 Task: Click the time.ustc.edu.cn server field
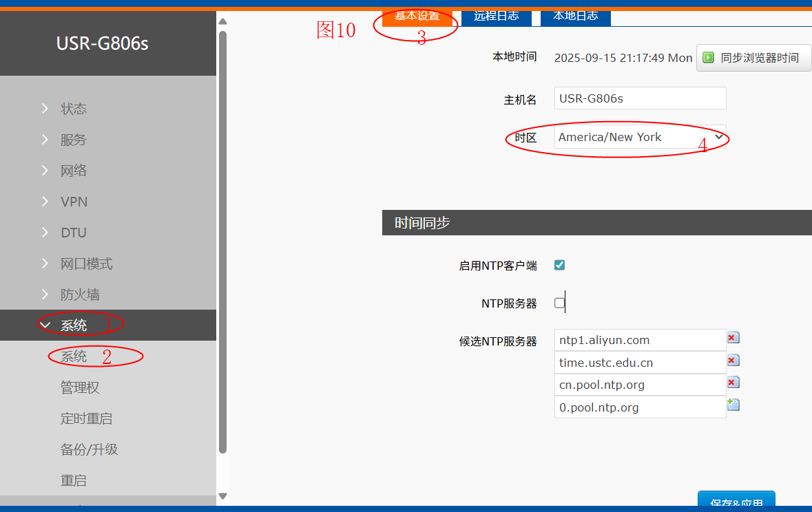tap(640, 363)
